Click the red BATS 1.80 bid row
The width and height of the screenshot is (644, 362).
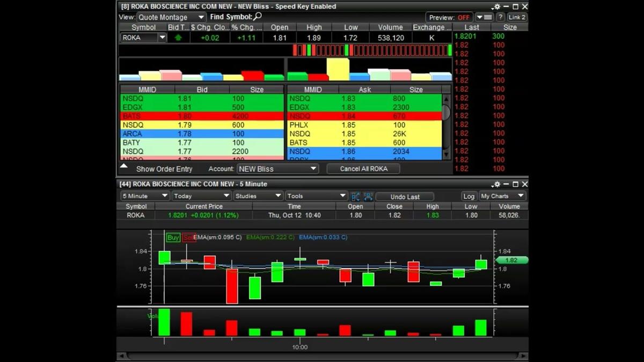tap(202, 116)
